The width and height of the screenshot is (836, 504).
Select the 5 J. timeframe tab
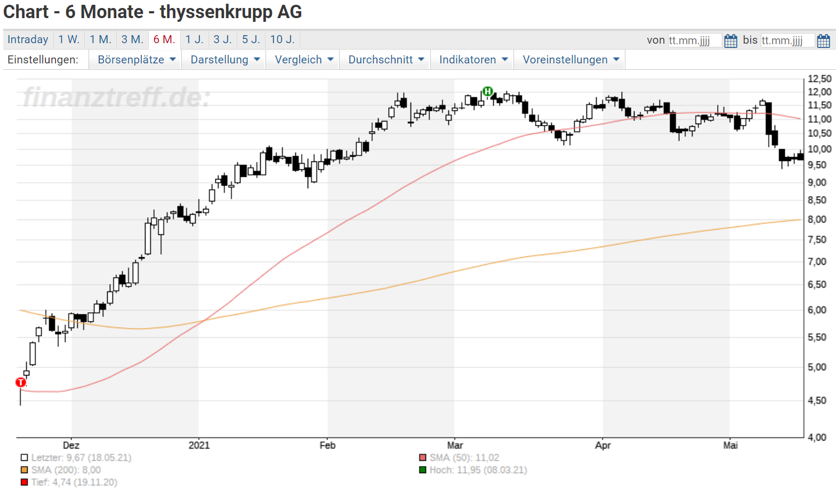coord(251,39)
